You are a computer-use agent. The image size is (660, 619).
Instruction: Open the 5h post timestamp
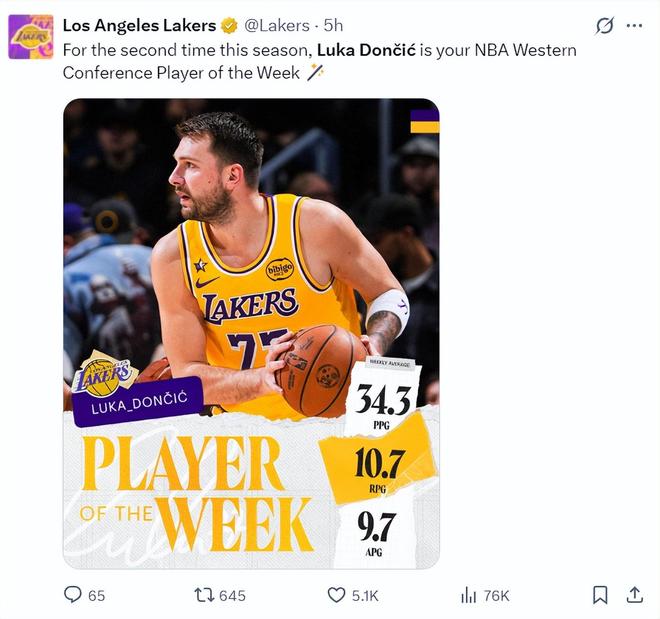[333, 25]
